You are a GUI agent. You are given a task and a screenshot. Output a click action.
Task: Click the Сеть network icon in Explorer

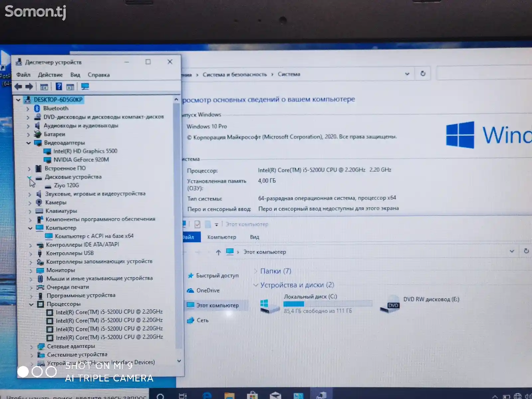pos(191,321)
